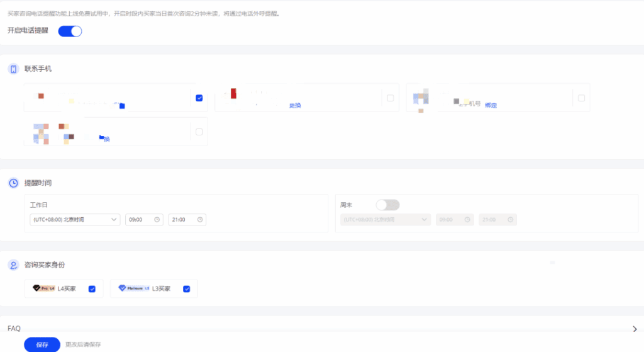Click the Pro L4 buyer badge icon
Image resolution: width=644 pixels, height=352 pixels.
coord(43,288)
